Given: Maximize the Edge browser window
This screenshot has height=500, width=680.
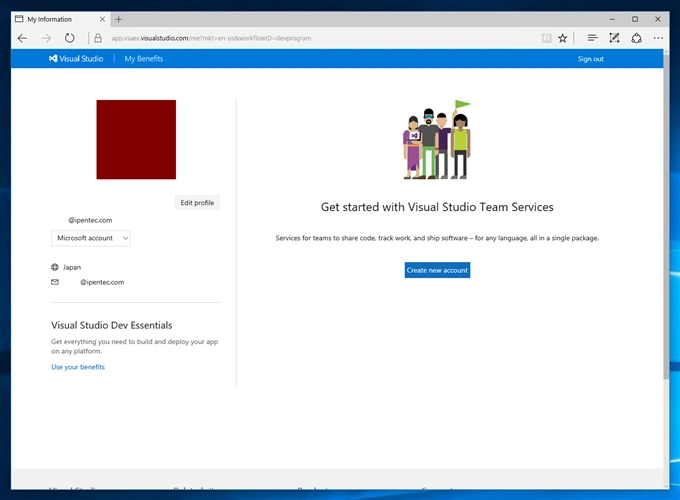Looking at the screenshot, I should click(x=635, y=19).
